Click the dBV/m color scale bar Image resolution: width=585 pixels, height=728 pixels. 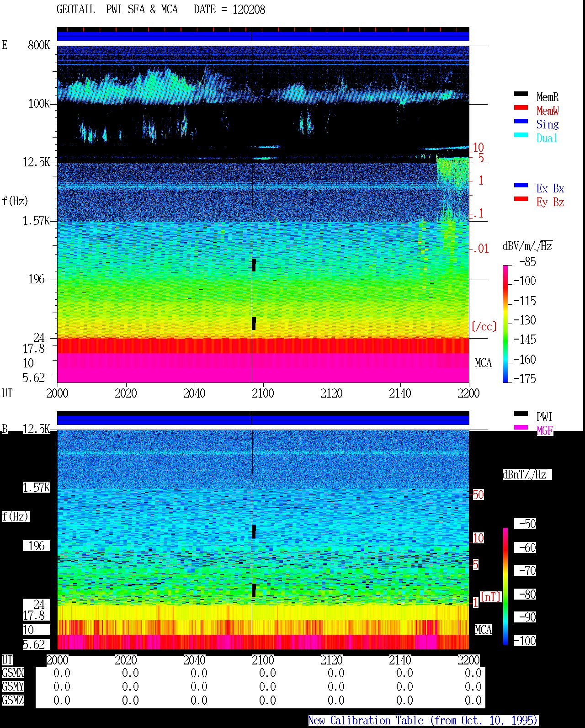coord(505,324)
